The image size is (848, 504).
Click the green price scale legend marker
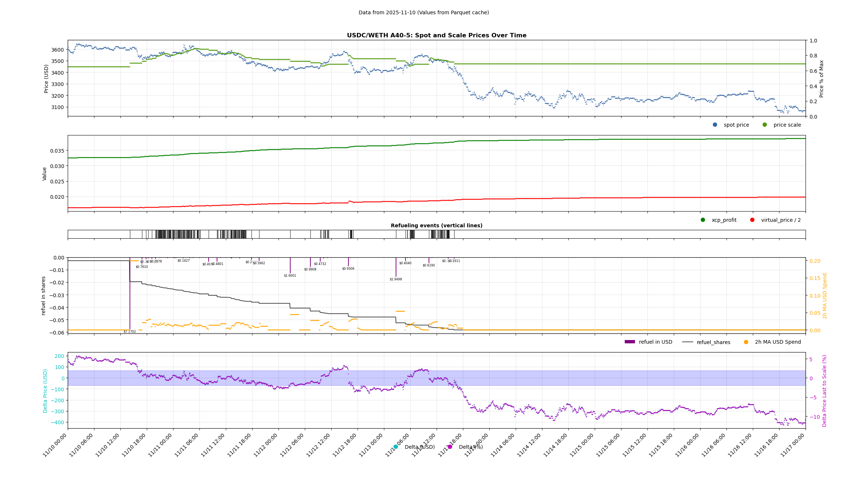(x=765, y=125)
